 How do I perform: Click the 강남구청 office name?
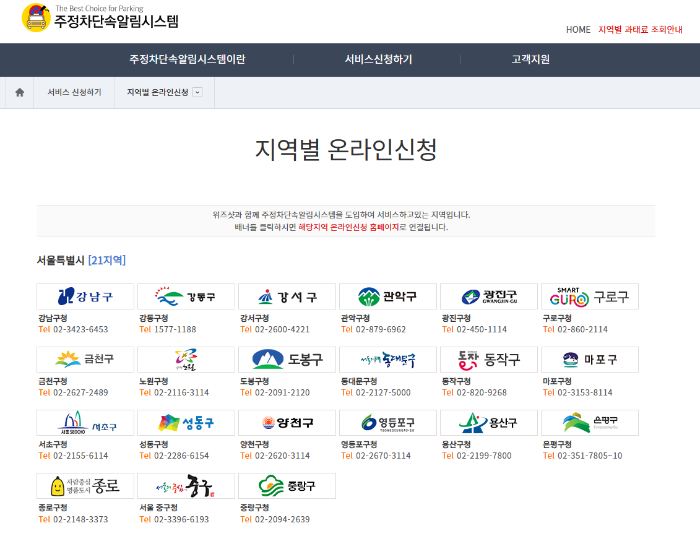pos(53,318)
